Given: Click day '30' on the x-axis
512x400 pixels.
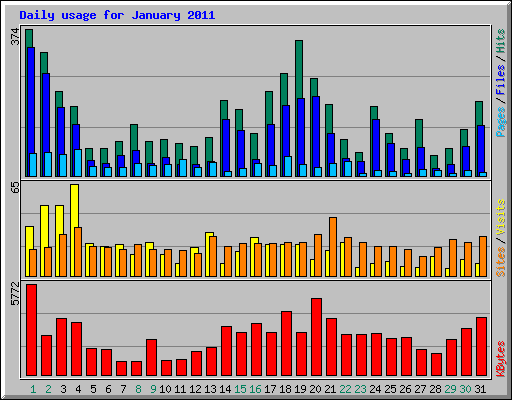Looking at the screenshot, I should point(465,389).
